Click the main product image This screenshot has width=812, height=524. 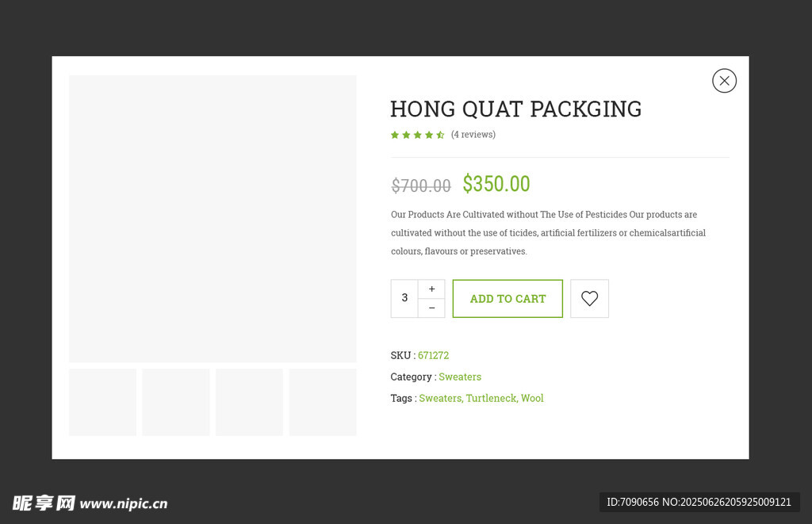tap(213, 219)
